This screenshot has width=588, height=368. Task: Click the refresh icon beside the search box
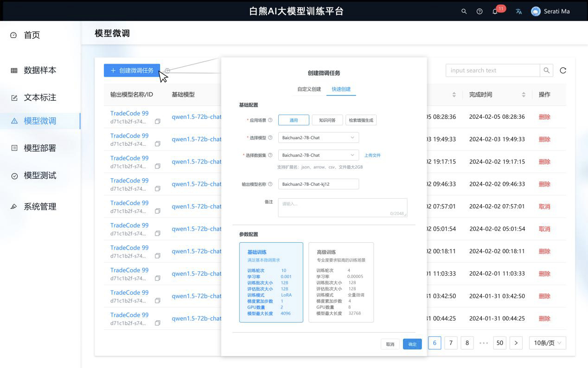(x=563, y=71)
